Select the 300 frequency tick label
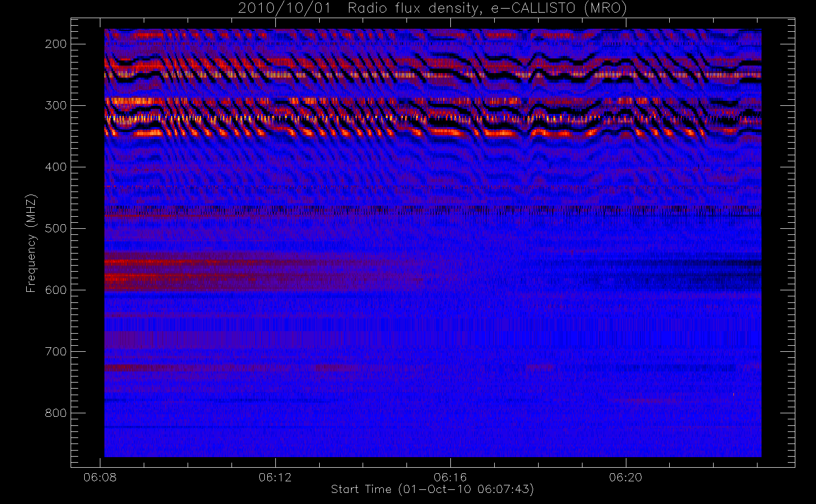The image size is (816, 504). click(x=56, y=105)
